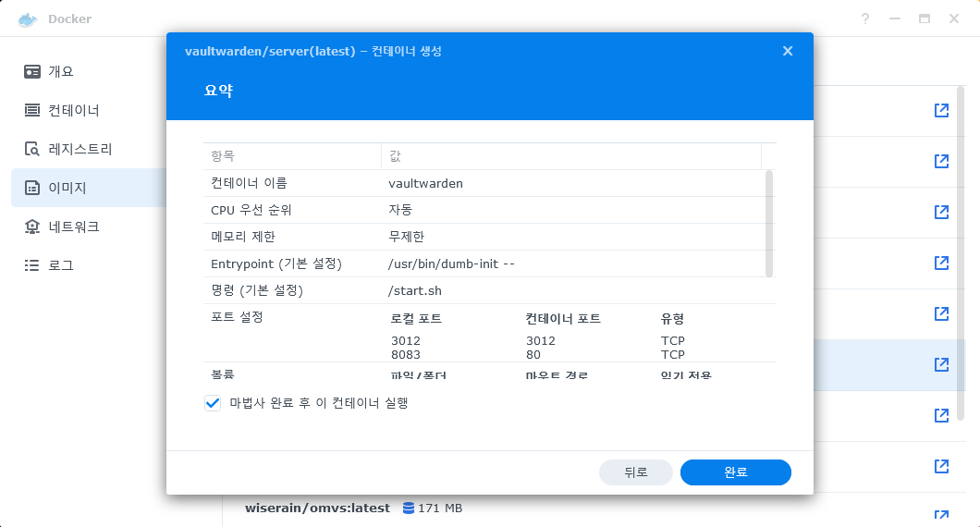Click the /usr/bin/dumb-init -- value

click(451, 263)
